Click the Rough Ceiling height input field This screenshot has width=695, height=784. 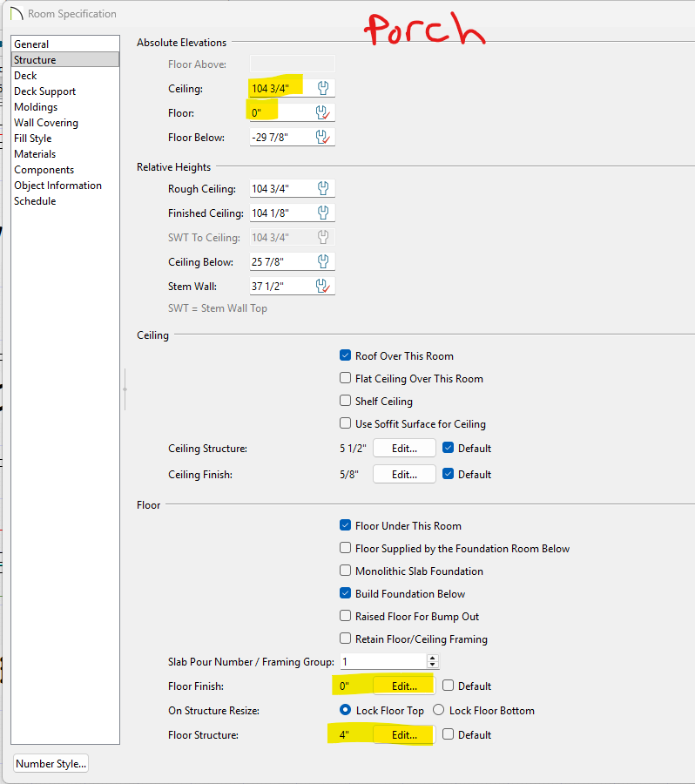(280, 189)
